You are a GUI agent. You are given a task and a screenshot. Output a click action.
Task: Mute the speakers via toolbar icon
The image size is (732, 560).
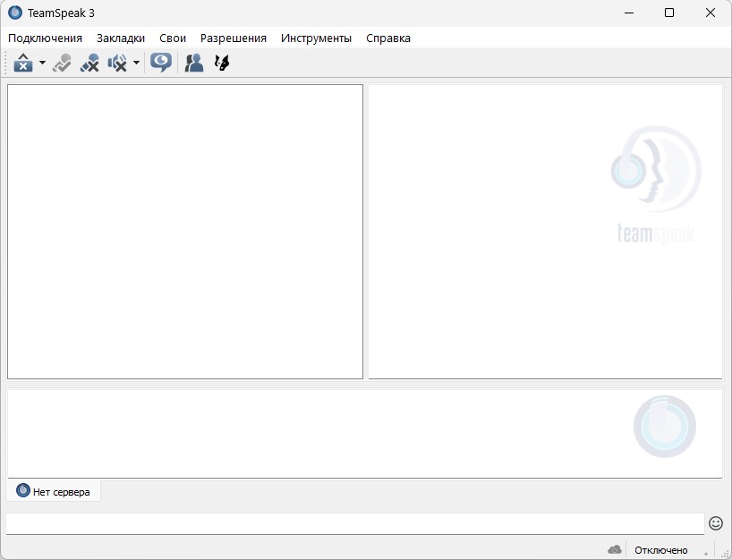pos(117,63)
